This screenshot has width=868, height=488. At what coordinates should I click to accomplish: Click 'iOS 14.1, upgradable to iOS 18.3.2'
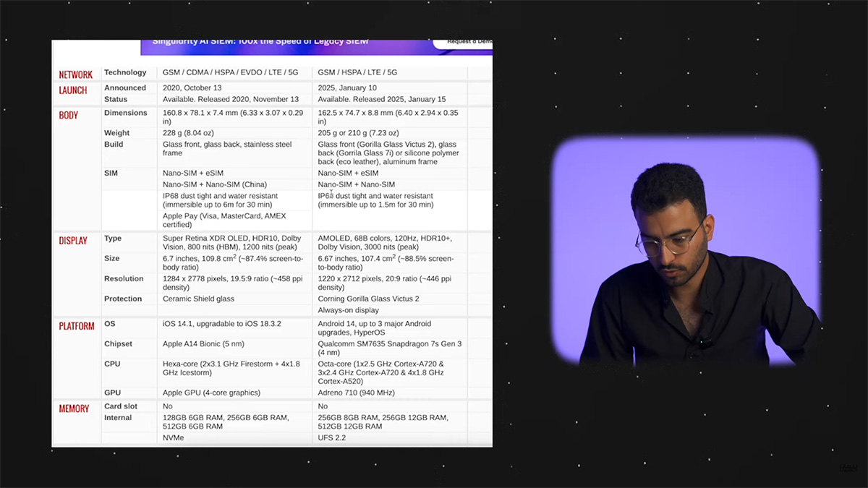pos(221,324)
